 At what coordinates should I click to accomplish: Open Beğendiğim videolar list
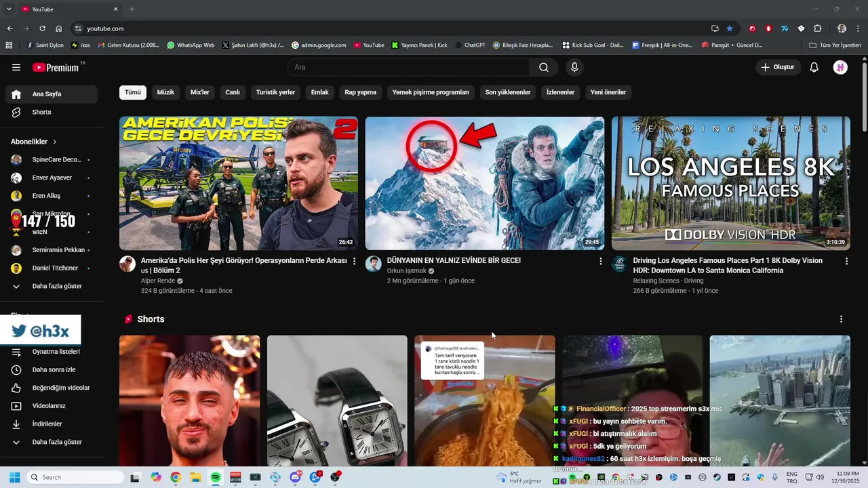point(52,388)
